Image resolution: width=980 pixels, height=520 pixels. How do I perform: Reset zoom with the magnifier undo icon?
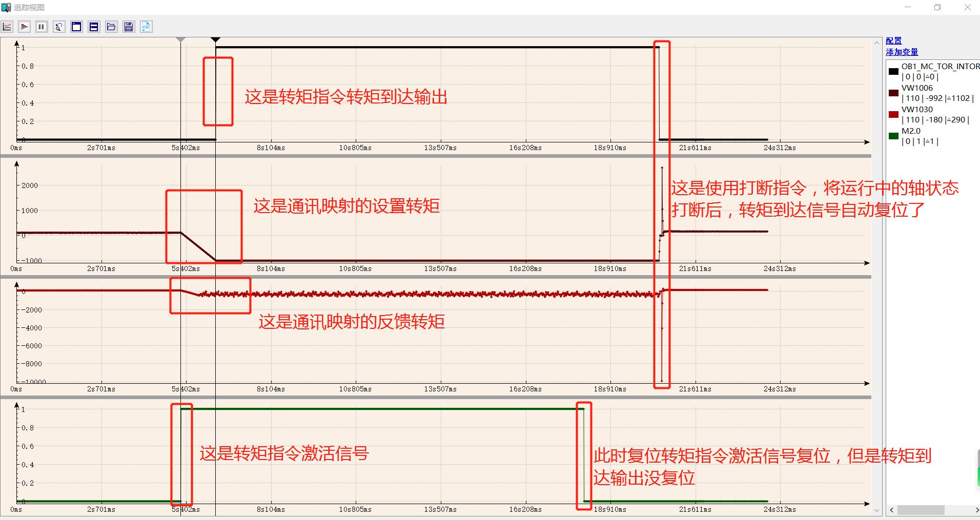click(59, 27)
